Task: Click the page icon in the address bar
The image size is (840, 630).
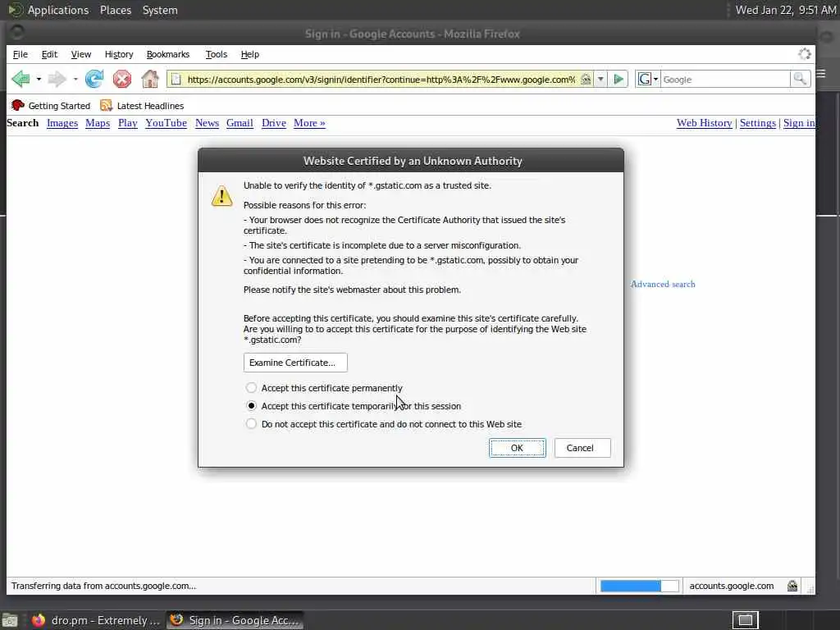Action: [176, 80]
